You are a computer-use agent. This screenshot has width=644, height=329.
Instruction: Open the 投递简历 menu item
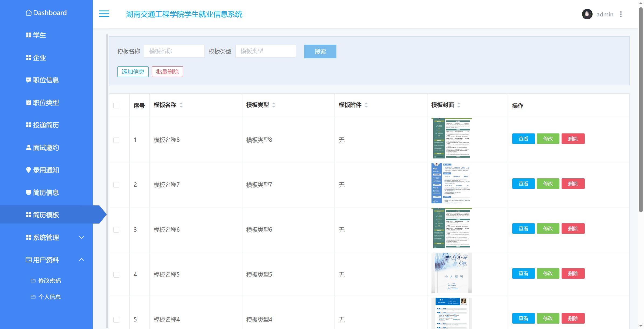click(46, 125)
